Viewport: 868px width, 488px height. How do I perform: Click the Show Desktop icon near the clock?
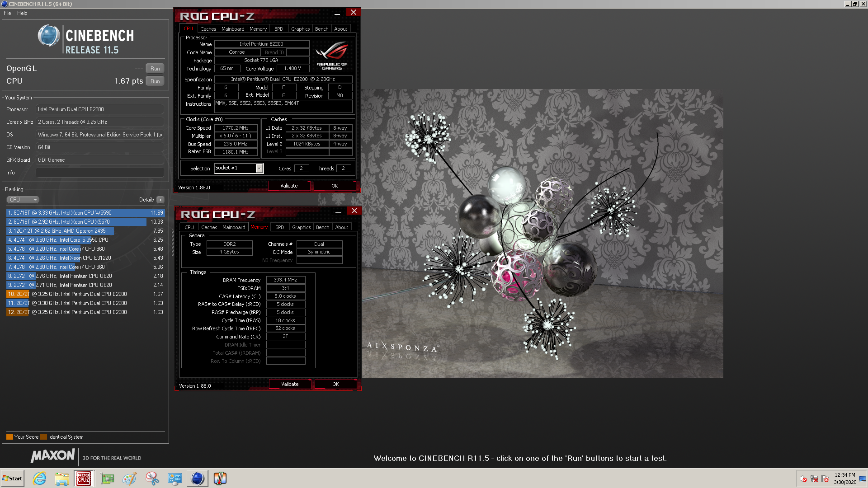point(863,479)
